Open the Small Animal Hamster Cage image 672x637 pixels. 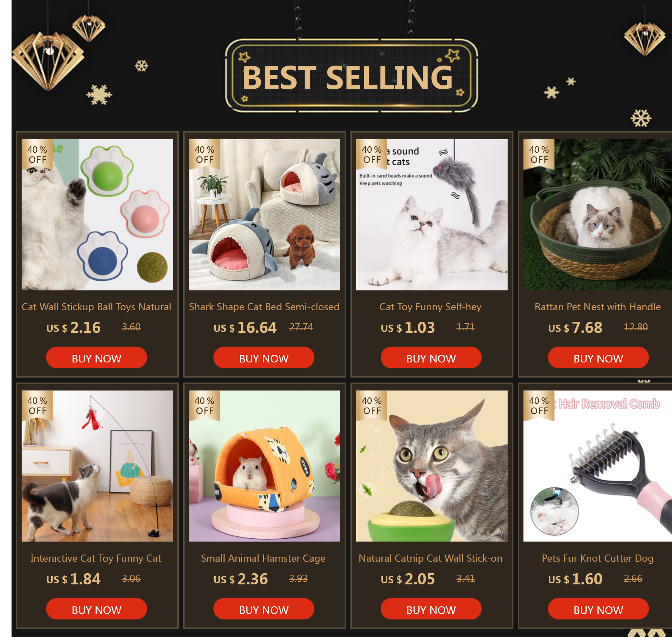[x=265, y=466]
